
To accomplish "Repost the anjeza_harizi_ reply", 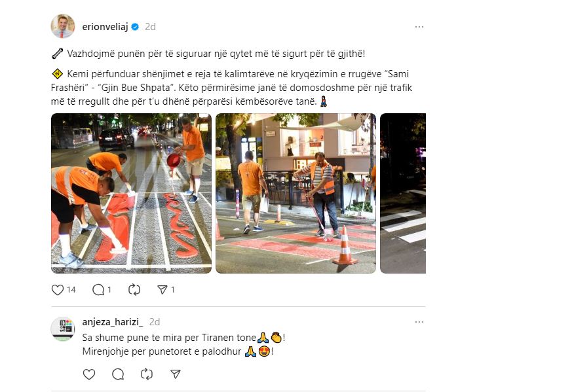I will (x=147, y=374).
